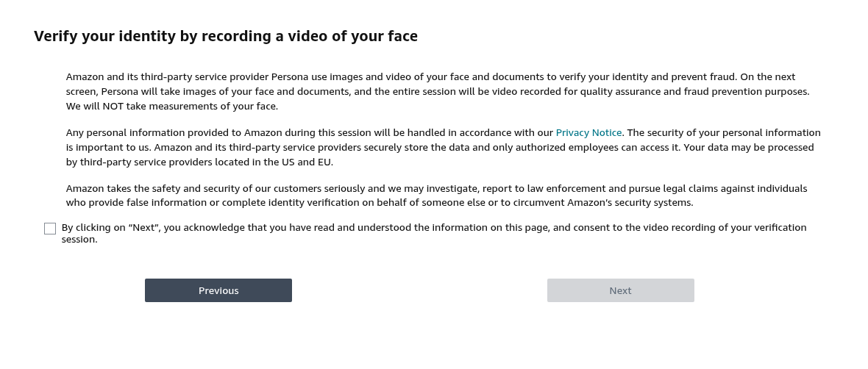Click the paragraph starting 'Amazon takes the safety and security'
Image resolution: width=868 pixels, height=369 pixels.
click(437, 196)
